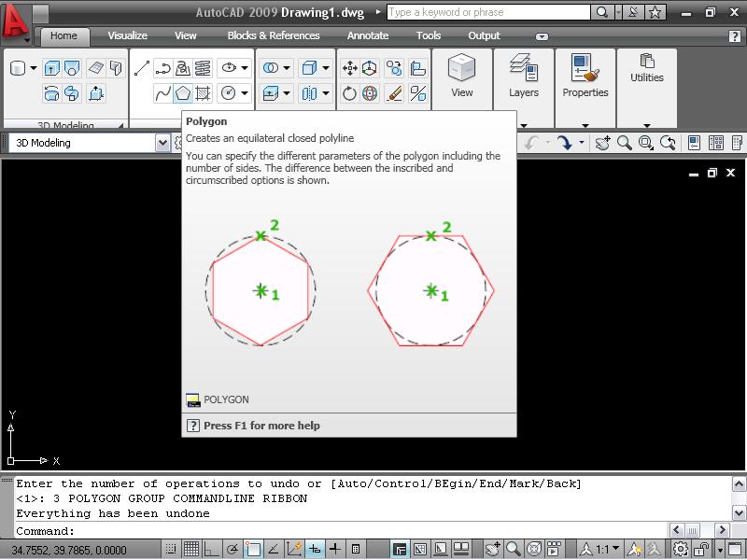Screen dimensions: 747x560
Task: Open the Blocks & References tab
Action: tap(274, 35)
